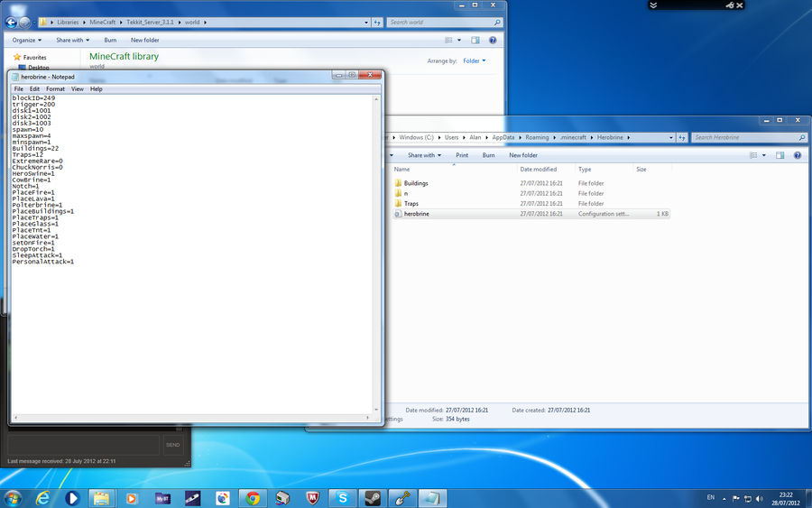Click Burn in the world window toolbar

click(x=110, y=40)
